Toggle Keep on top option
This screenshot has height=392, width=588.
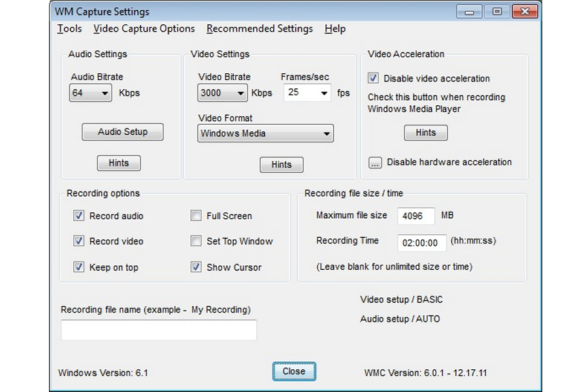pos(78,267)
